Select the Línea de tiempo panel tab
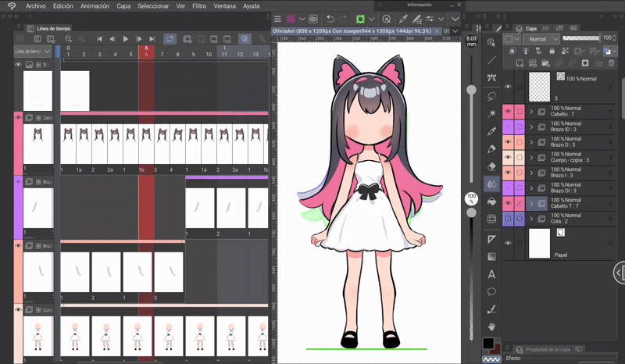Viewport: 625px width, 364px height. coord(49,28)
